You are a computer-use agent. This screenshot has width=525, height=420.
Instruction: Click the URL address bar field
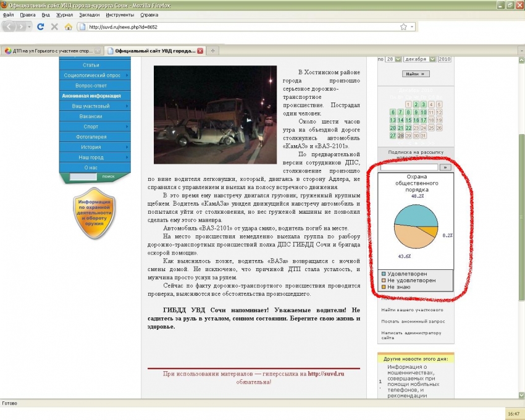coord(241,27)
